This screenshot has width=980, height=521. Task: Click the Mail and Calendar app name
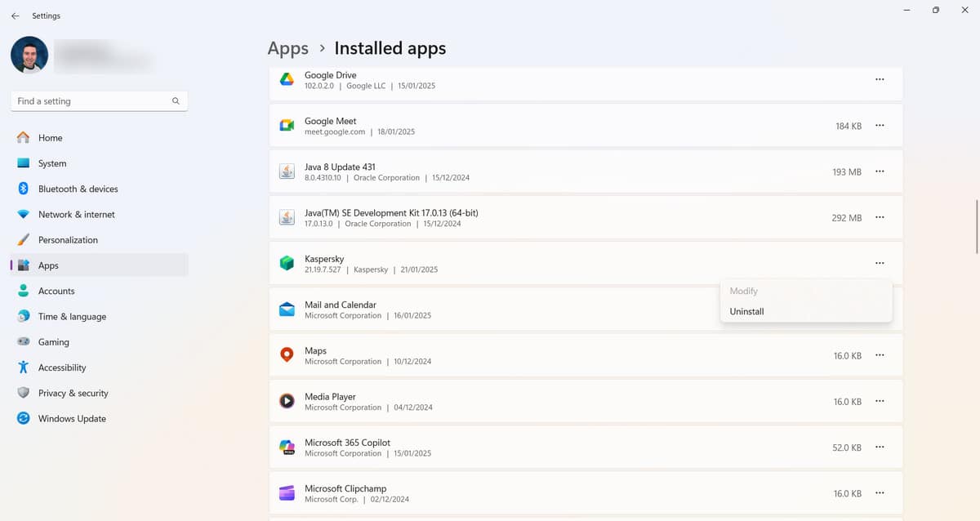point(341,305)
